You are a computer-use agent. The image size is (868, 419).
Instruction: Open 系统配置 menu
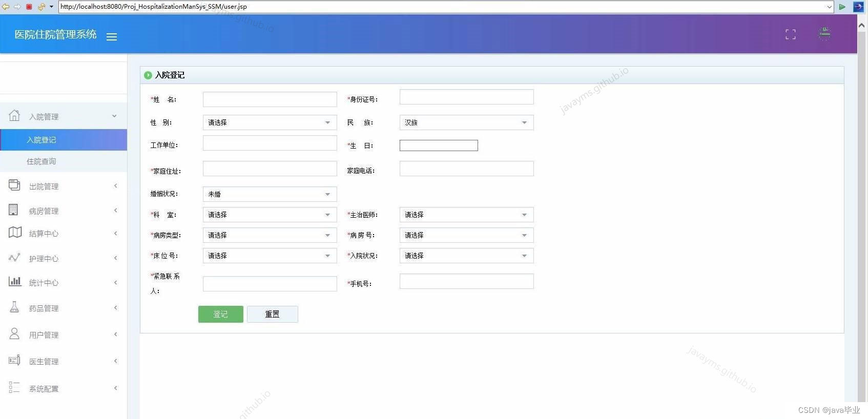(64, 388)
